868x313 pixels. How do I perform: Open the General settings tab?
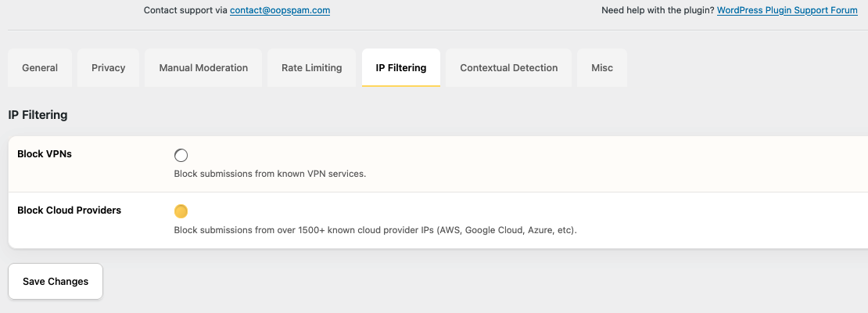(x=40, y=68)
